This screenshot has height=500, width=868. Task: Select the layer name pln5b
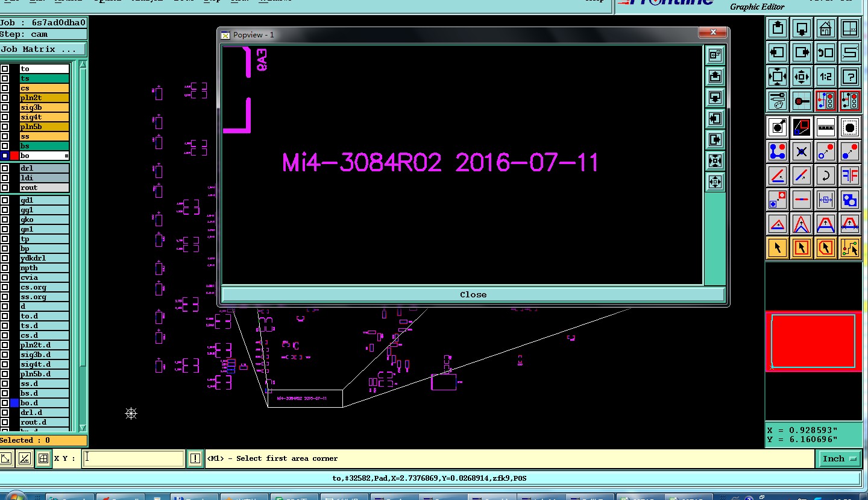pos(44,127)
